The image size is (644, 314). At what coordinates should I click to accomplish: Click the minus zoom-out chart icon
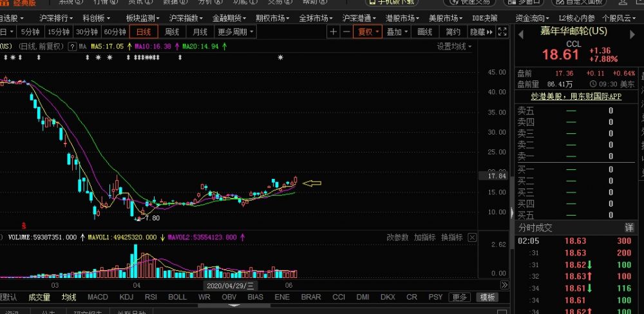[x=346, y=32]
